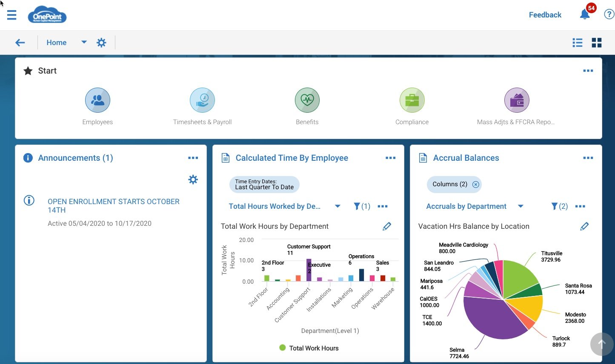
Task: Open the Employees shortcut icon
Action: (x=97, y=100)
